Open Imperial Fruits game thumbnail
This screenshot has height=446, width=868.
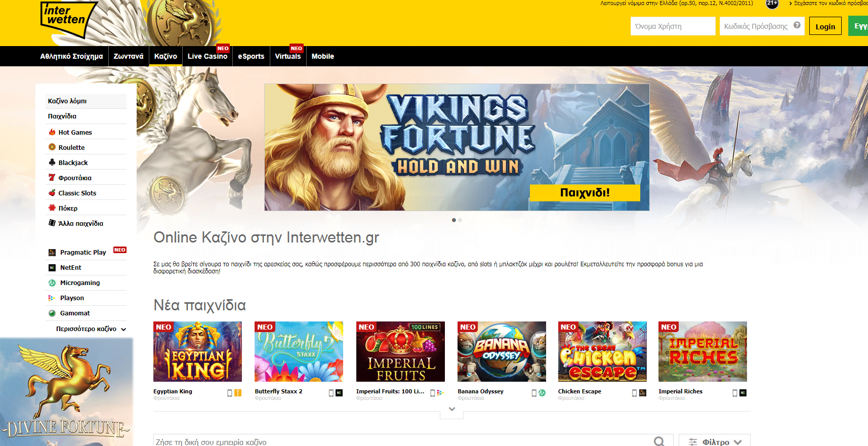400,351
